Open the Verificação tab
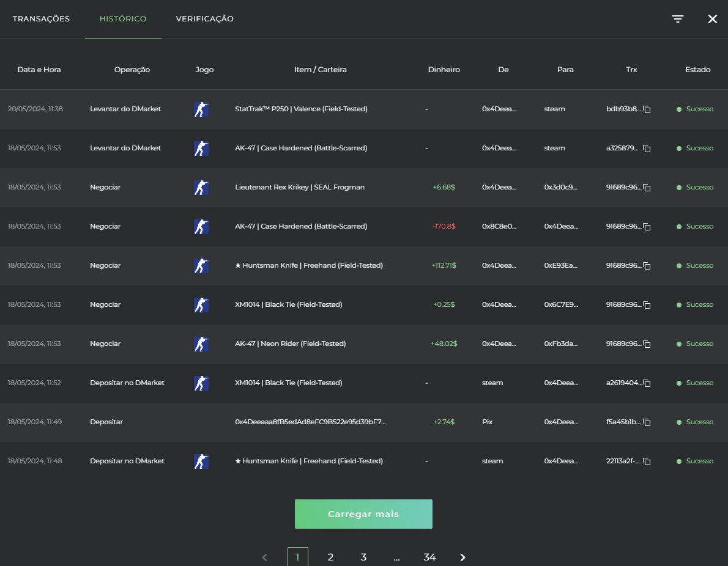Screen dimensions: 728x566 [205, 18]
